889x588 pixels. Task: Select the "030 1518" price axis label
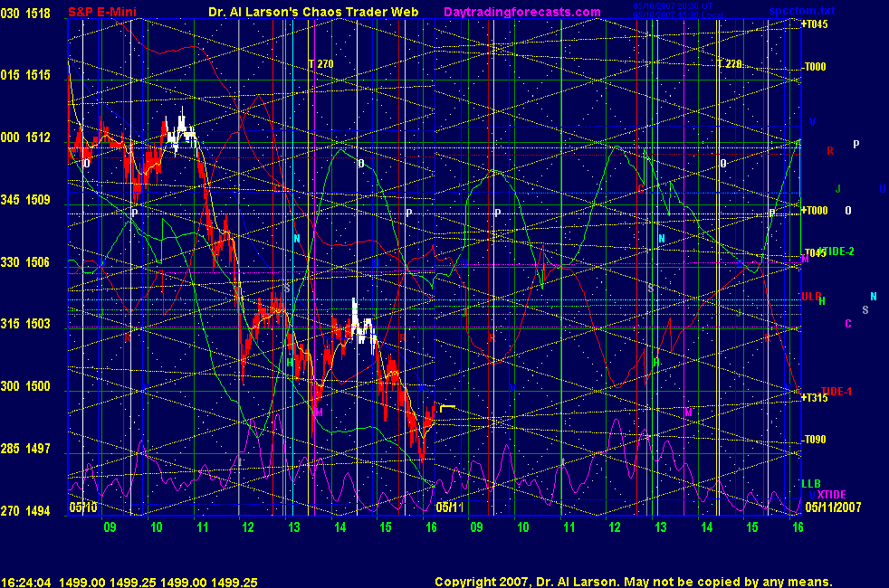tap(25, 13)
